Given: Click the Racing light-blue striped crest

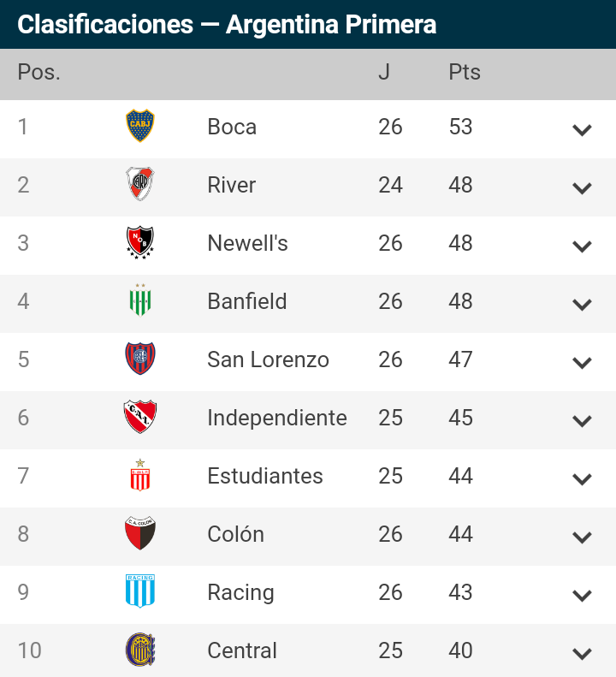Looking at the screenshot, I should (x=139, y=591).
